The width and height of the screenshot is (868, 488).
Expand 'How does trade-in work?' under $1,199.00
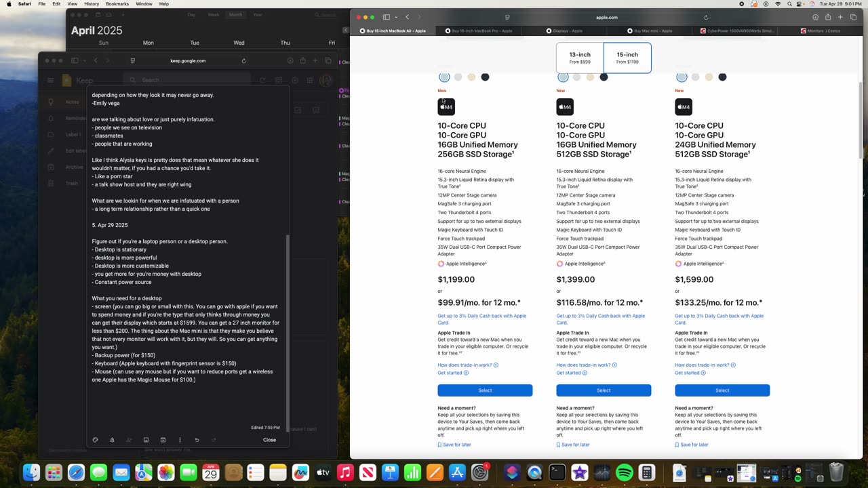pos(468,365)
